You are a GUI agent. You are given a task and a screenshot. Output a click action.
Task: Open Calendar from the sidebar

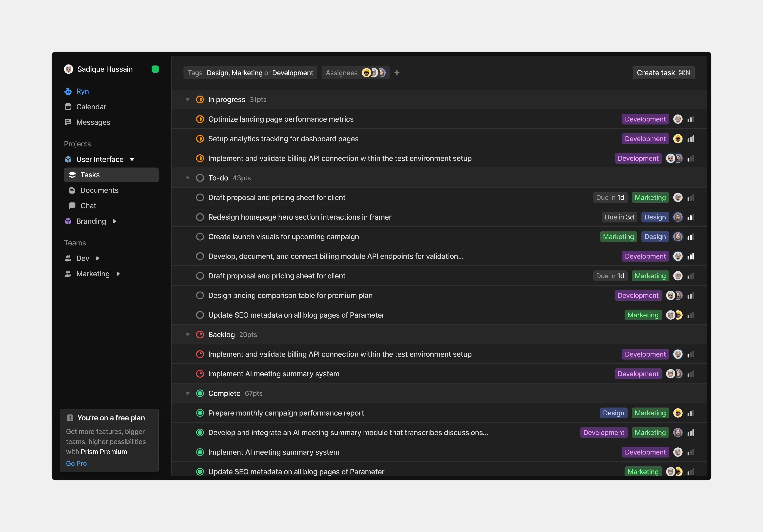[91, 107]
